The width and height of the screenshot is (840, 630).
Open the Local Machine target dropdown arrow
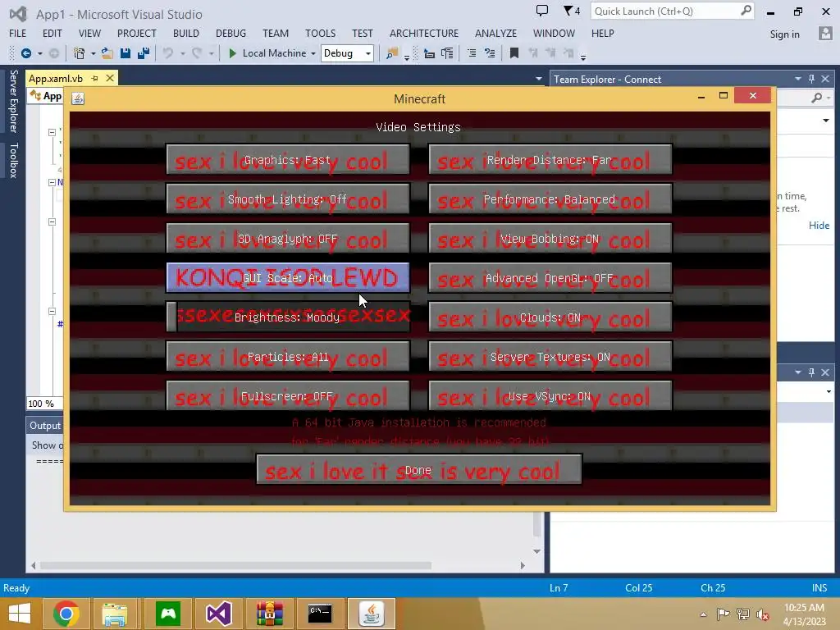pyautogui.click(x=313, y=53)
